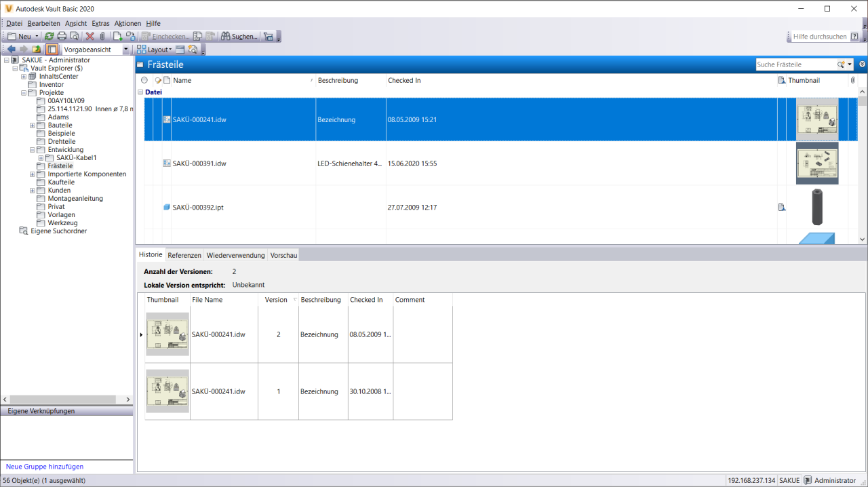The height and width of the screenshot is (487, 868).
Task: Open the Ansicht menu
Action: pyautogui.click(x=76, y=23)
